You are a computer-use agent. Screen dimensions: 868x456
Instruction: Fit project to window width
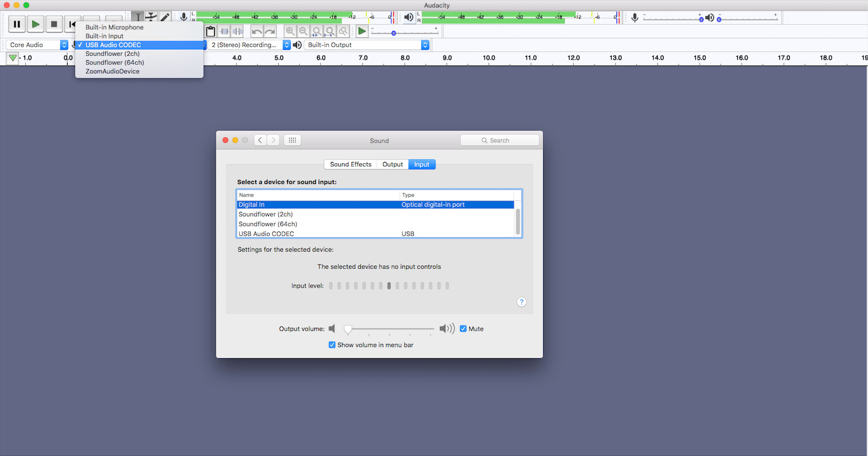[330, 32]
